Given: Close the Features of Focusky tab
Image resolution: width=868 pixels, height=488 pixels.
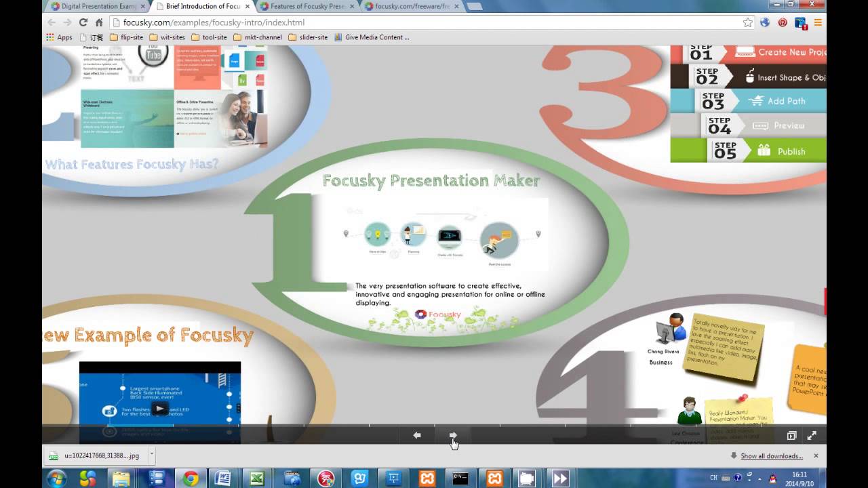Looking at the screenshot, I should coord(352,6).
